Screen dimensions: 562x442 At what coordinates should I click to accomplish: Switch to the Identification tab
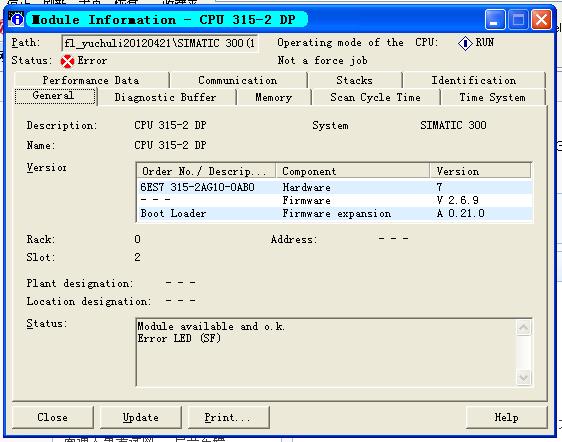tap(473, 80)
